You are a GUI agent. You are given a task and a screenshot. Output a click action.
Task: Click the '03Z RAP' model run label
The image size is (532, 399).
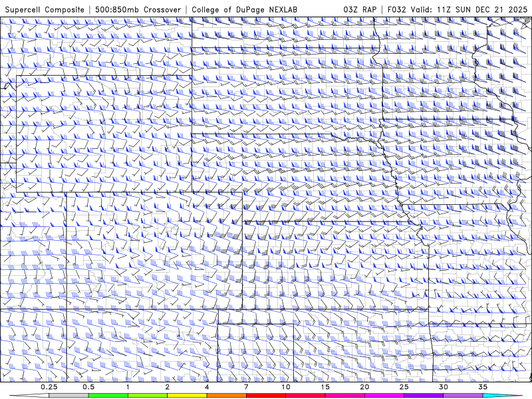(x=360, y=9)
